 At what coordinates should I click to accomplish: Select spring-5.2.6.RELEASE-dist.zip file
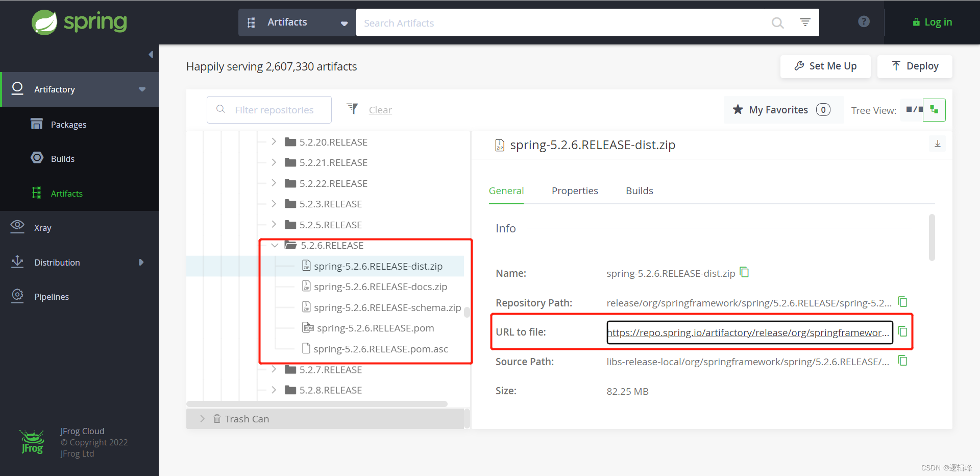[378, 266]
